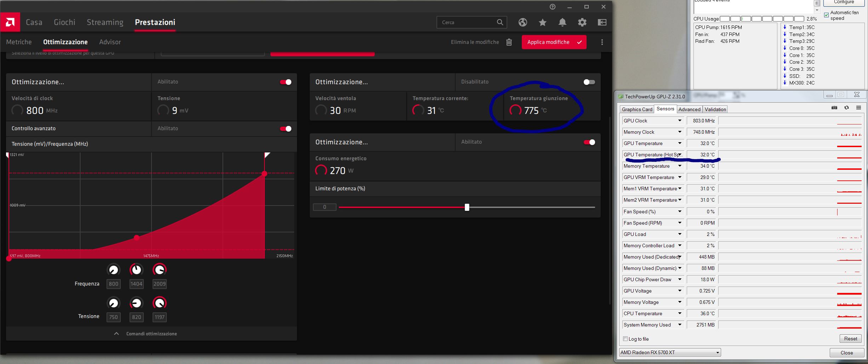This screenshot has width=868, height=364.
Task: Click the GPU-Z Close button
Action: 846,353
